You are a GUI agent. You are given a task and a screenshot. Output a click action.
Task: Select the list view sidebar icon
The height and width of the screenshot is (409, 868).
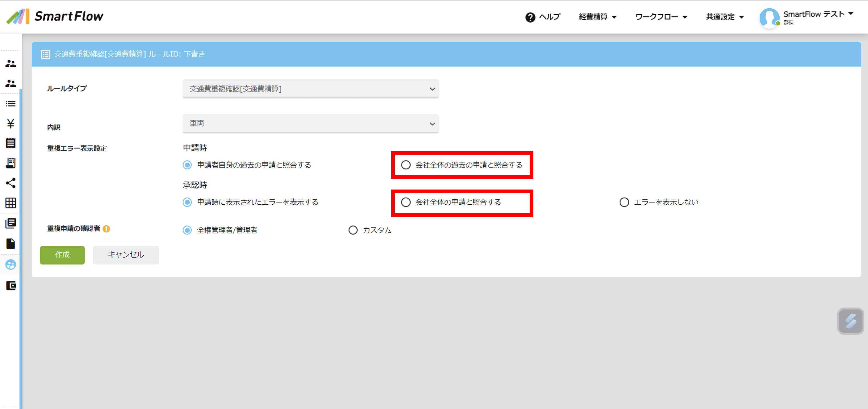[x=10, y=104]
